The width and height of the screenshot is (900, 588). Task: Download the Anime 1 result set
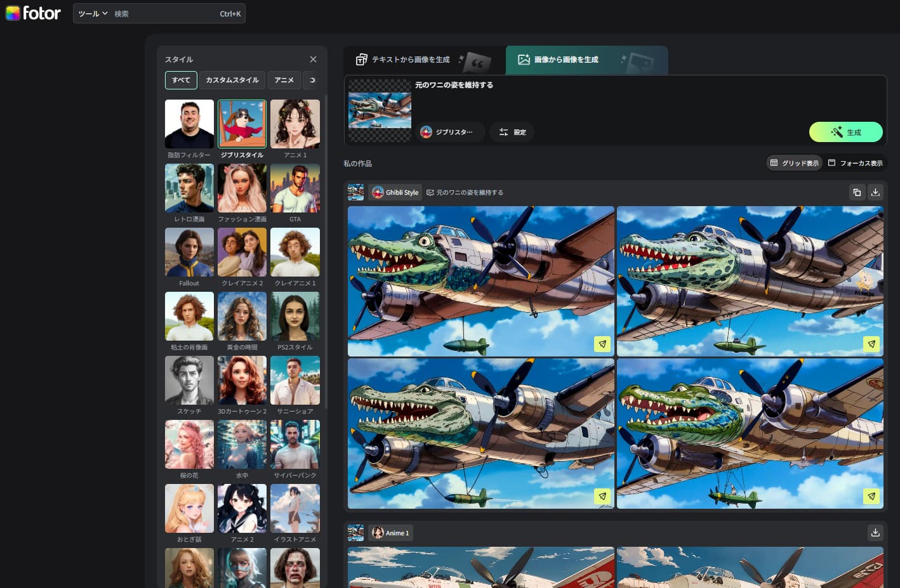coord(875,532)
